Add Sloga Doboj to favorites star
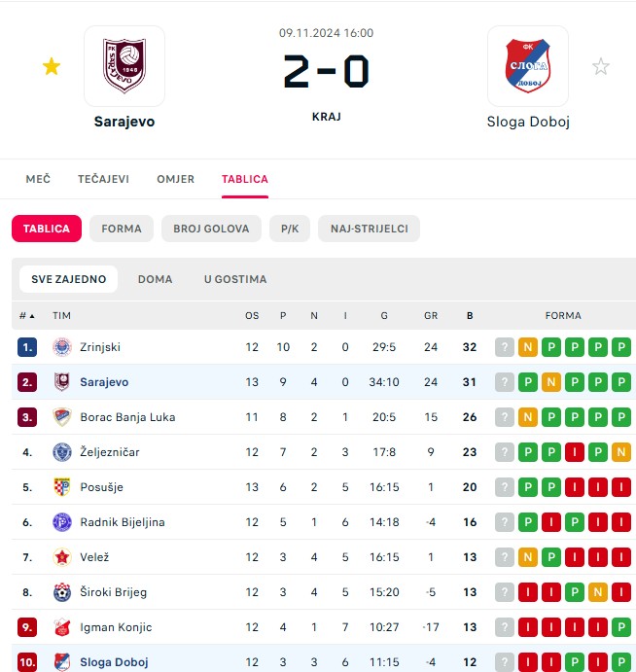The image size is (636, 672). pyautogui.click(x=600, y=66)
